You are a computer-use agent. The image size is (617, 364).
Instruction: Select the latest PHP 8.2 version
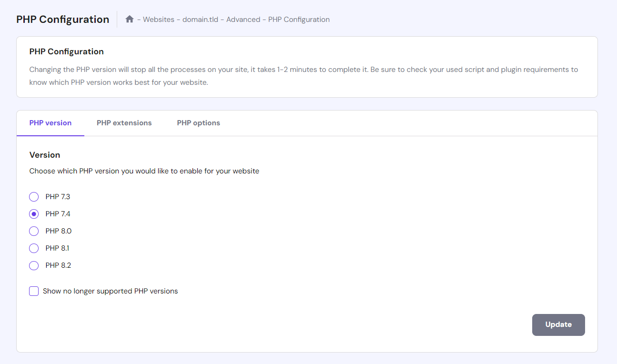34,265
